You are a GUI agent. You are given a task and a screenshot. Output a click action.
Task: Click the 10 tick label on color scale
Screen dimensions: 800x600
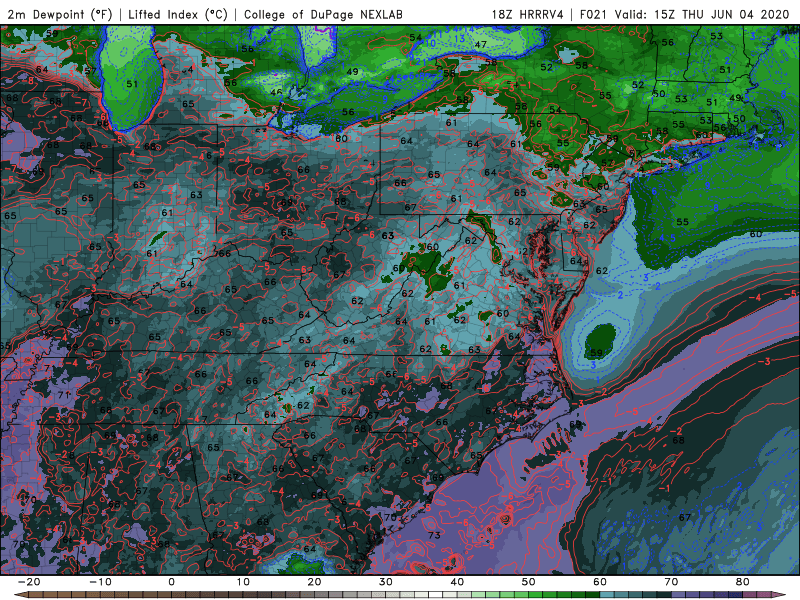point(243,582)
